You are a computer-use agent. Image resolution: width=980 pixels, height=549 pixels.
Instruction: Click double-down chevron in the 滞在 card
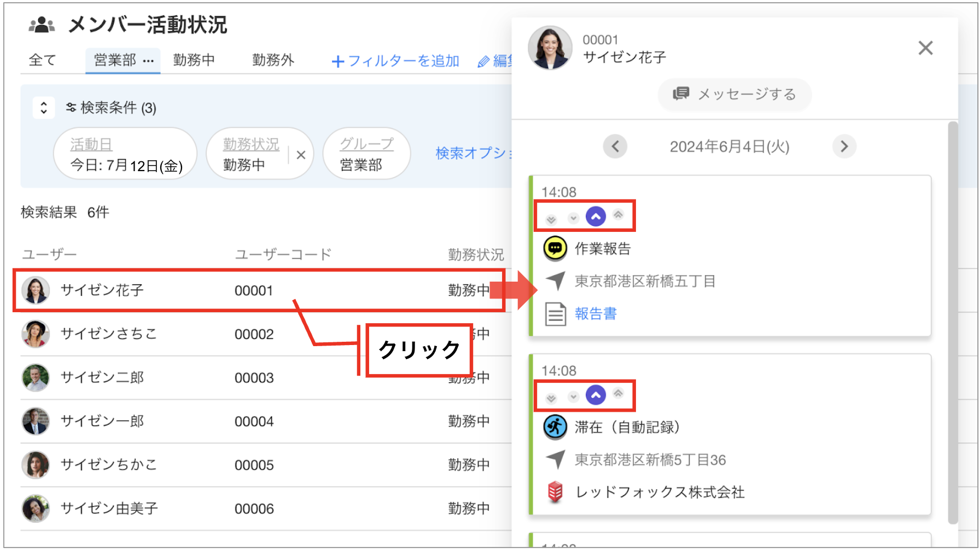(x=551, y=398)
